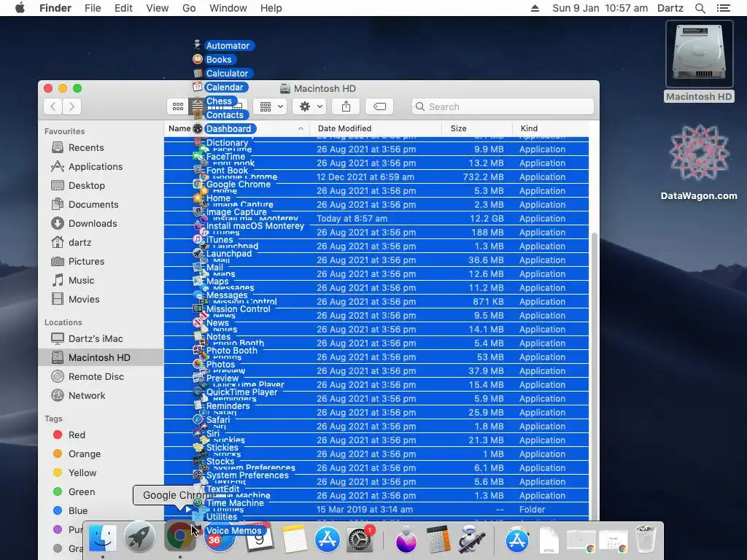Open Calculator from the Dock
This screenshot has width=747, height=560.
438,539
